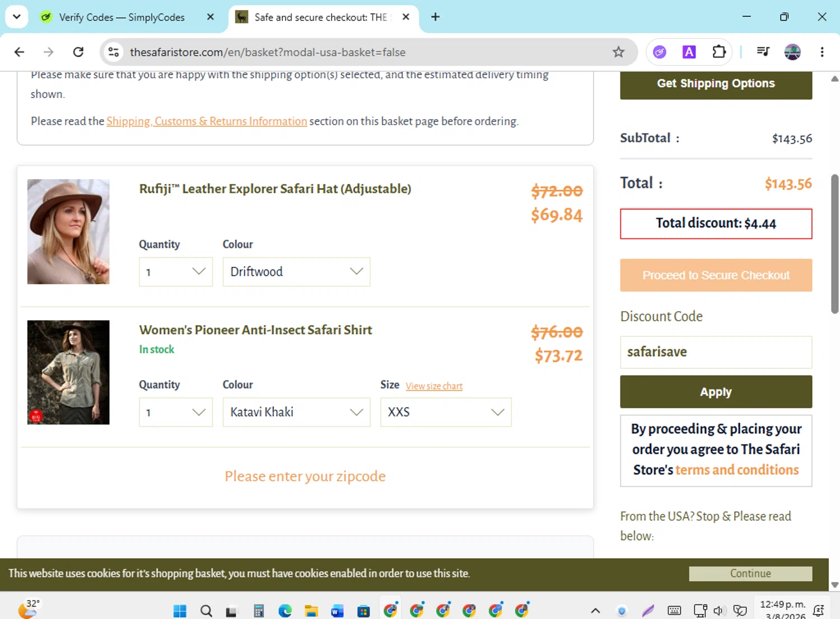Click the scrollbar up arrow

click(x=834, y=78)
